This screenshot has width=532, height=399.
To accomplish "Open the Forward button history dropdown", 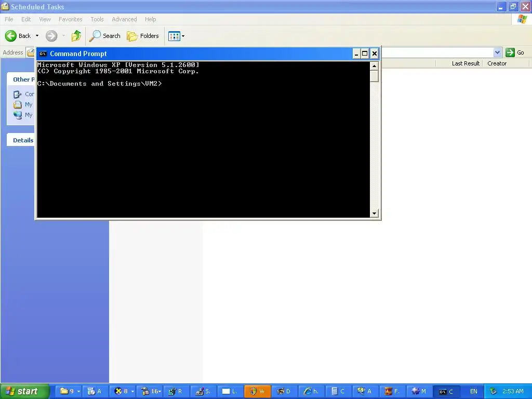I will pyautogui.click(x=63, y=36).
